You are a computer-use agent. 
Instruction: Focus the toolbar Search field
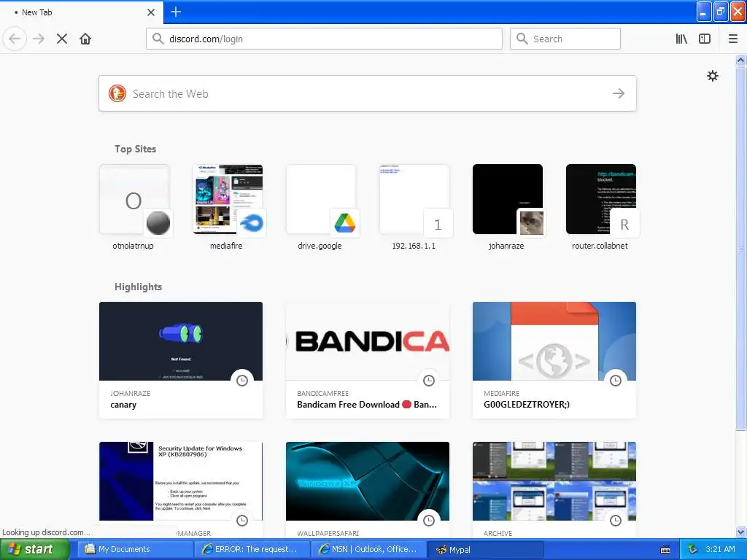coord(565,39)
